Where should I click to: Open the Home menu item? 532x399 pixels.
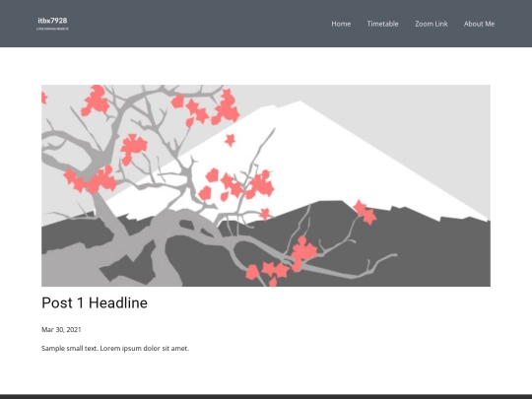(341, 24)
